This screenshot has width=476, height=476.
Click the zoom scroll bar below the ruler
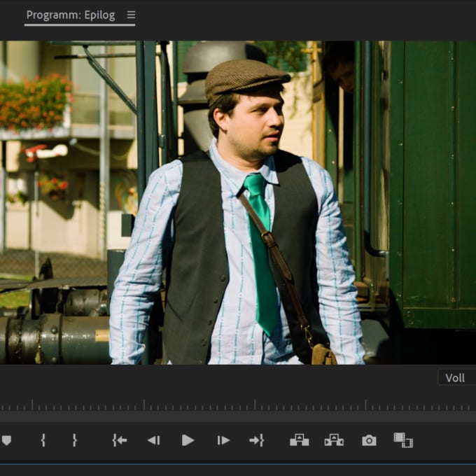238,416
